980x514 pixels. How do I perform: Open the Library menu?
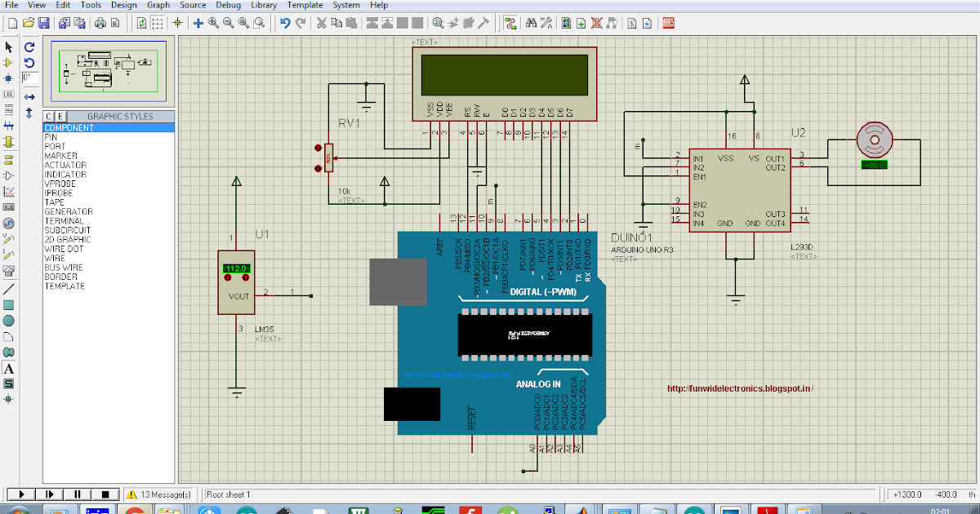pyautogui.click(x=263, y=5)
